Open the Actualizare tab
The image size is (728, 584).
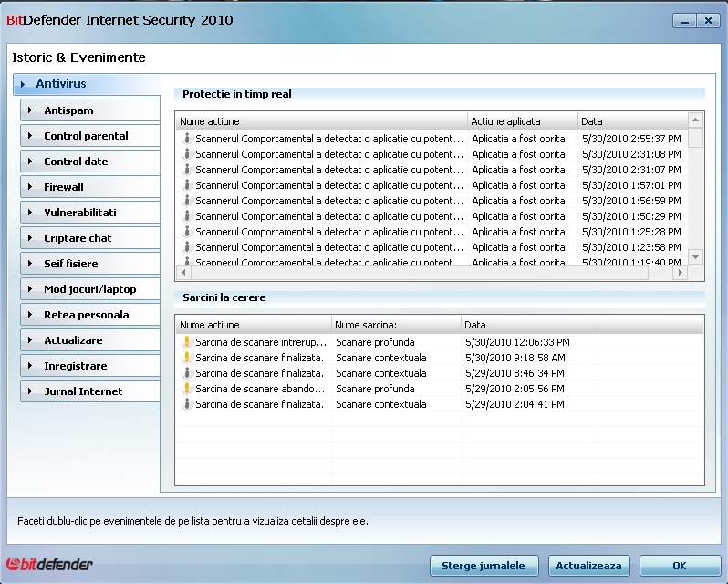click(90, 339)
